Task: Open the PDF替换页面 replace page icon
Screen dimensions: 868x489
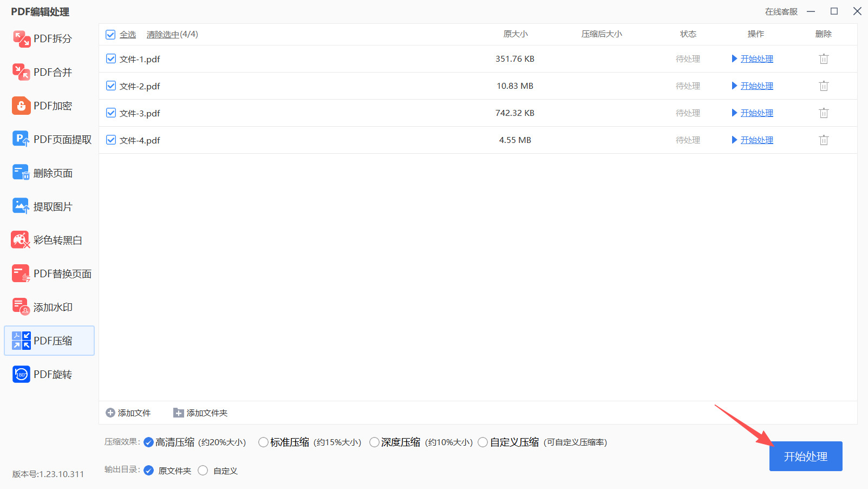Action: coord(21,274)
